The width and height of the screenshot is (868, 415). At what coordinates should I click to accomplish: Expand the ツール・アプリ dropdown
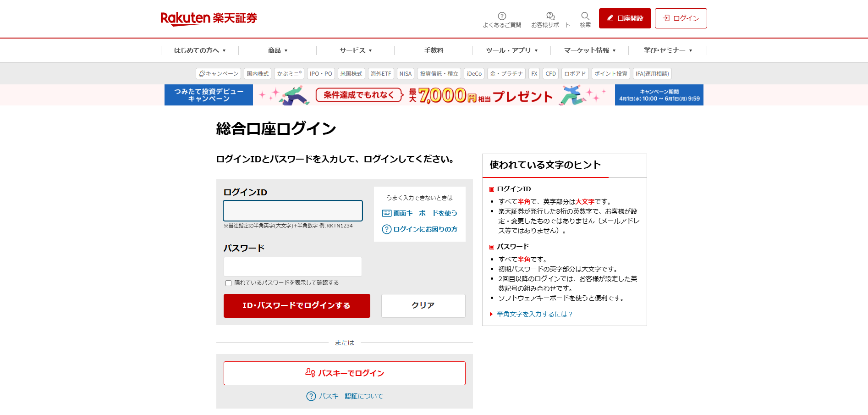(x=511, y=50)
